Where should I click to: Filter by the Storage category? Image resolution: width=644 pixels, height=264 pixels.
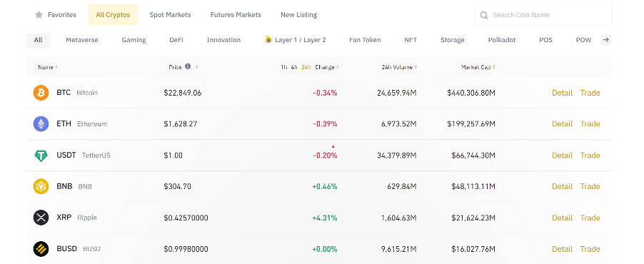pos(452,40)
